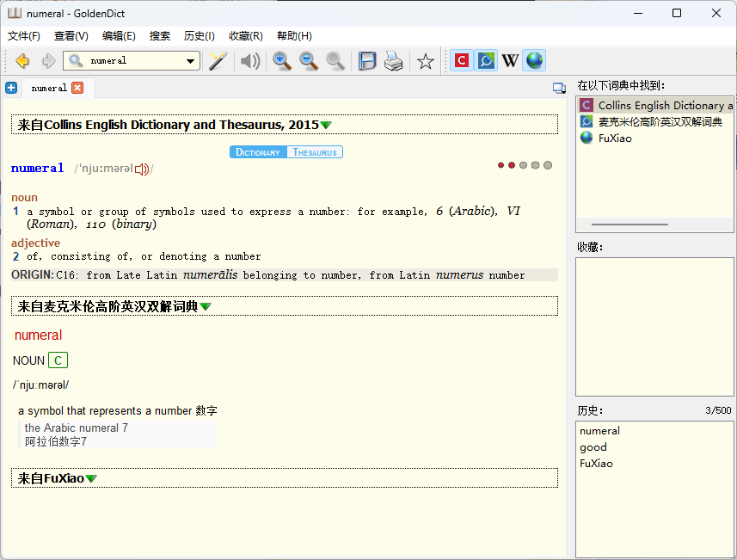Click the 3/500 history count
Image resolution: width=737 pixels, height=560 pixels.
coord(718,410)
